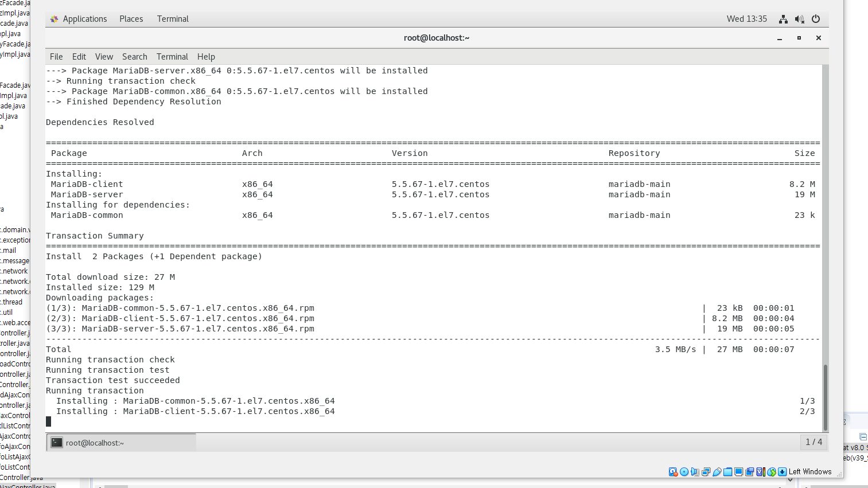The height and width of the screenshot is (488, 868).
Task: Click the 'Installed size: 129 M' line
Action: (x=100, y=287)
